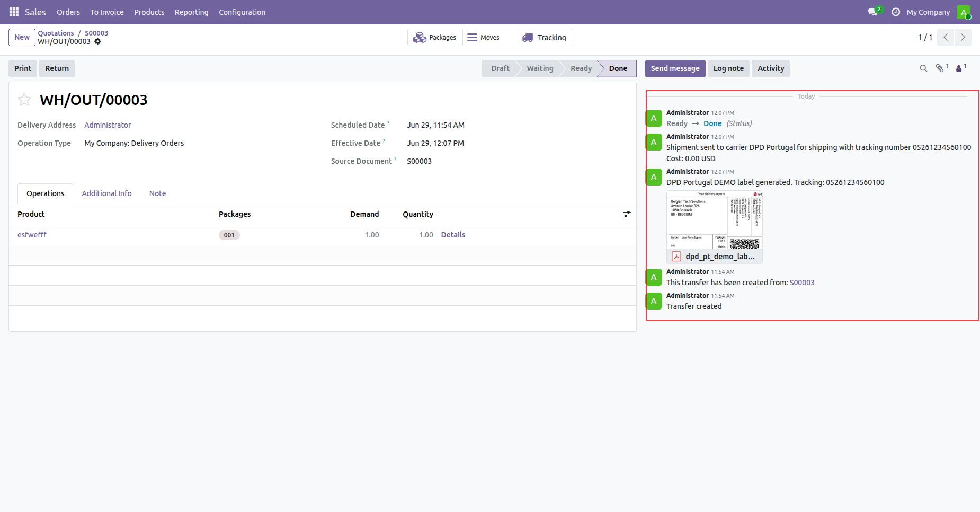This screenshot has width=980, height=512.
Task: Search messages with the magnifier icon
Action: (923, 68)
